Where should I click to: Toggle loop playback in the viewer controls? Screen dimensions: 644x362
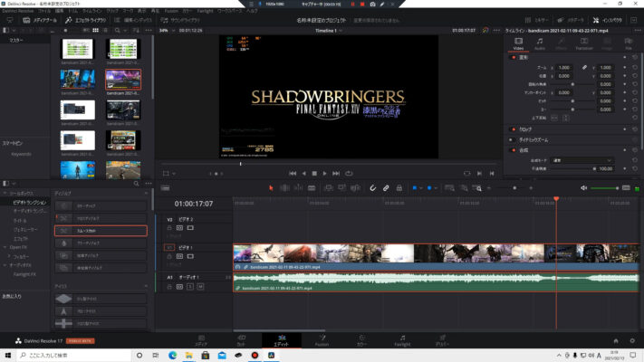point(349,173)
